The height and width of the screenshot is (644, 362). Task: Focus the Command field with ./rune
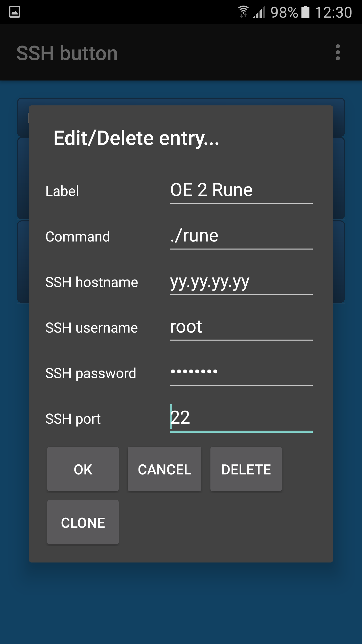(x=241, y=236)
